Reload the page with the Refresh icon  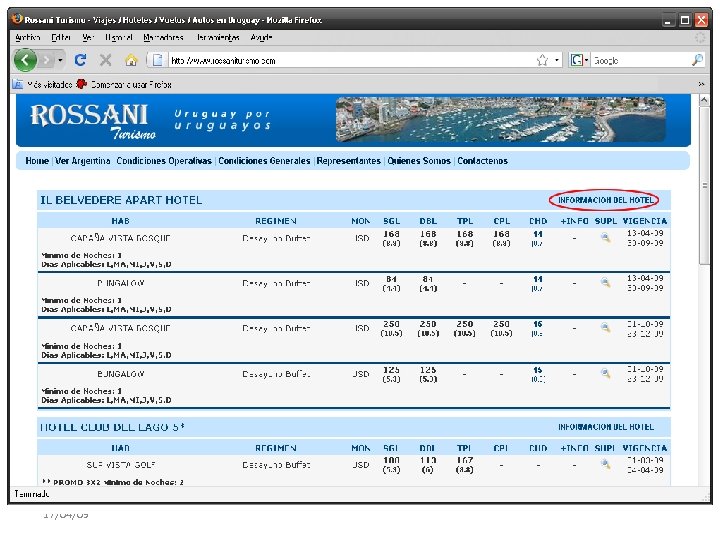pos(80,60)
